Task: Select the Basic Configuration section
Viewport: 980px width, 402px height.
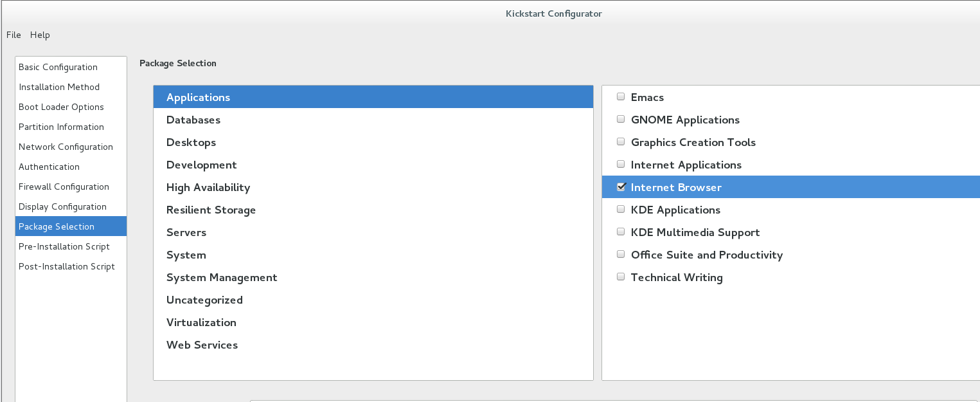Action: [58, 67]
